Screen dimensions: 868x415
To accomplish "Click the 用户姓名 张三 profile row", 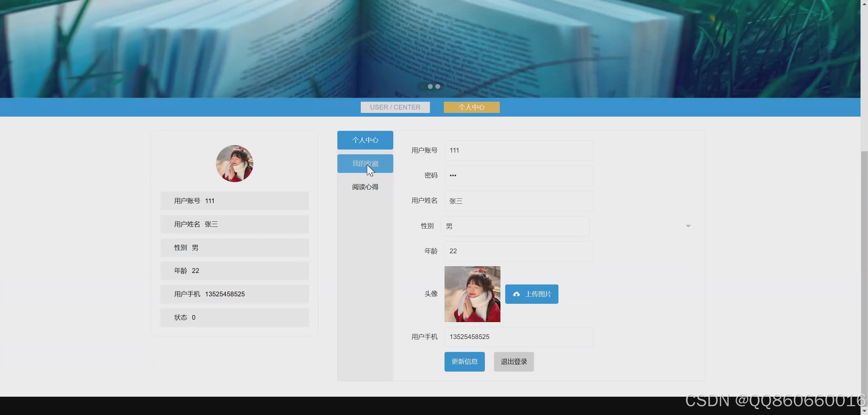I will pyautogui.click(x=235, y=224).
